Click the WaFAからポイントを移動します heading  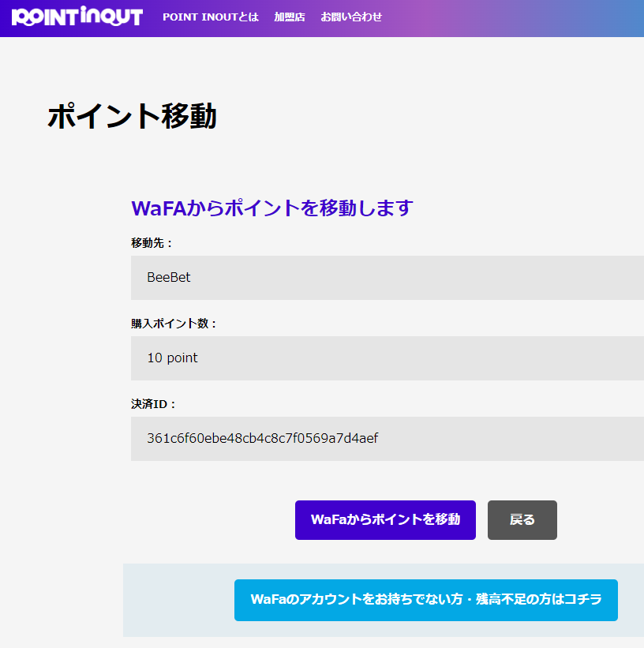(272, 208)
